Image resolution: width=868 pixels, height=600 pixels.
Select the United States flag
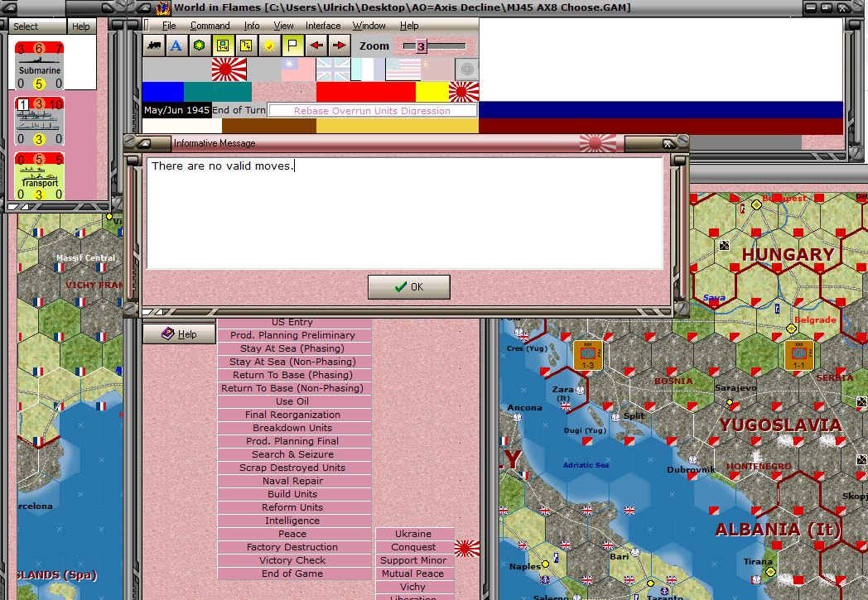coord(403,70)
